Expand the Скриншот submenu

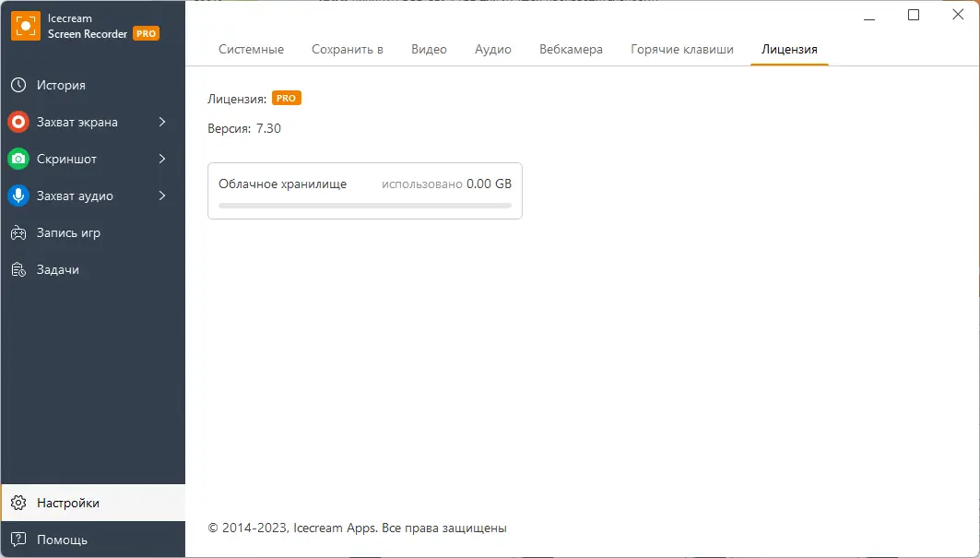click(163, 159)
